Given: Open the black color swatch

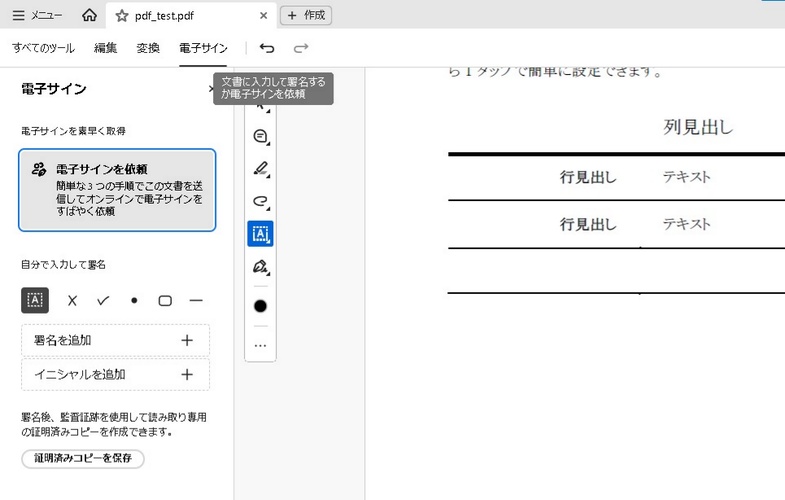Looking at the screenshot, I should [260, 306].
